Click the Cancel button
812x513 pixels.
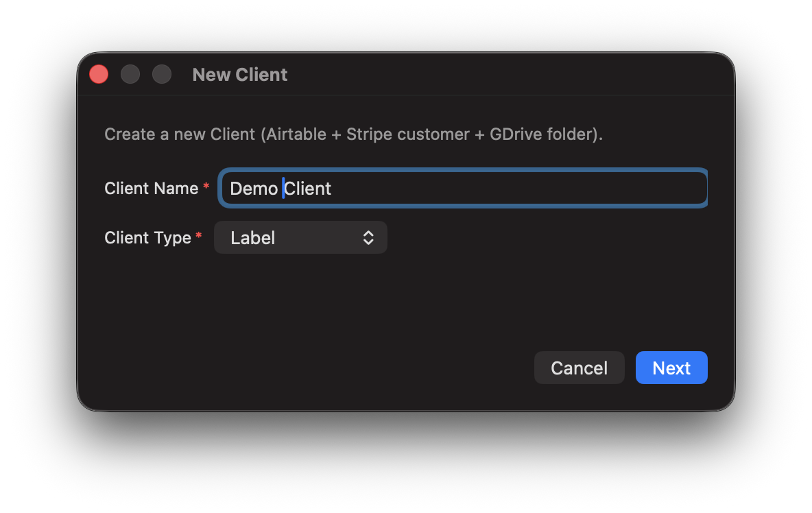(x=579, y=368)
